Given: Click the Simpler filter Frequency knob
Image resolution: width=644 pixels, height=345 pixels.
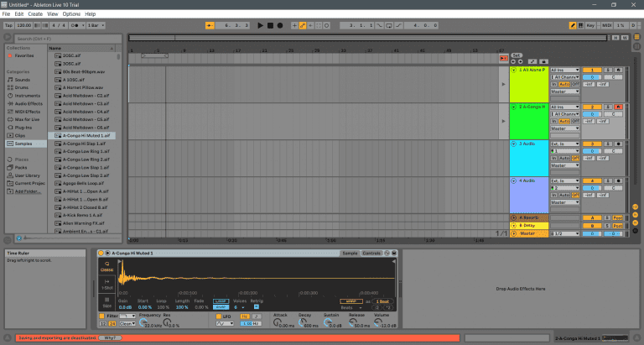Looking at the screenshot, I should click(143, 323).
